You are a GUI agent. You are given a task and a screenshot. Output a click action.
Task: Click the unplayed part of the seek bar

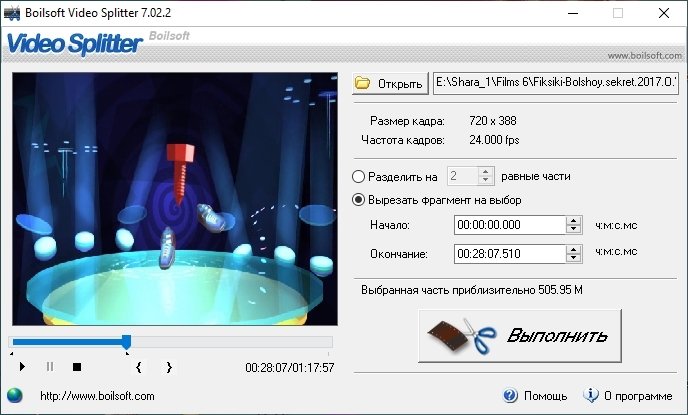231,342
